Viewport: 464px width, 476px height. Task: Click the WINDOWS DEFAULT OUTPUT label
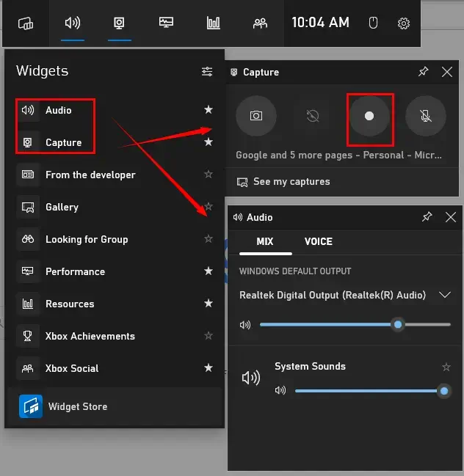coord(294,271)
